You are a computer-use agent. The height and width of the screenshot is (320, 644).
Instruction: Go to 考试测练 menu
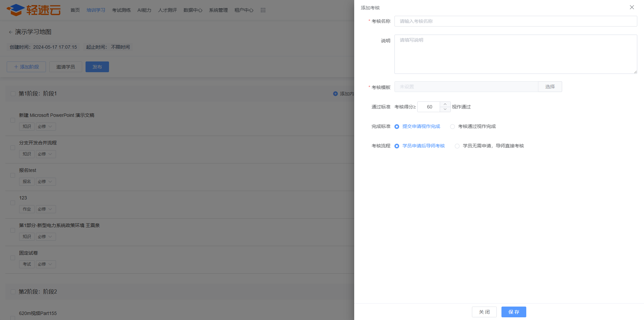coord(121,10)
